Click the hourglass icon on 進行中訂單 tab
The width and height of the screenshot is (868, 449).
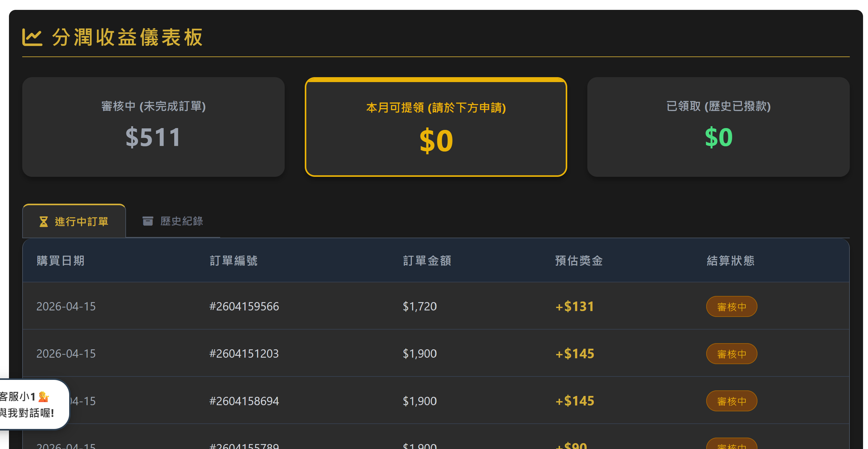(x=44, y=222)
